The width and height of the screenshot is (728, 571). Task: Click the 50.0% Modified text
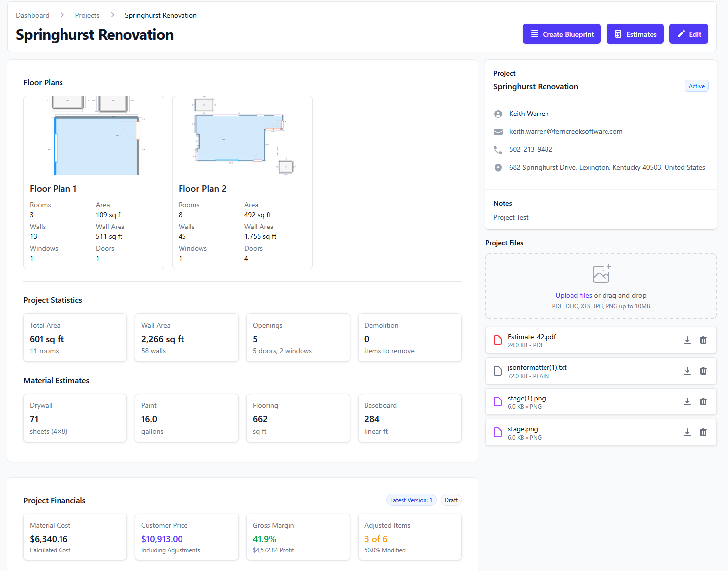coord(385,550)
